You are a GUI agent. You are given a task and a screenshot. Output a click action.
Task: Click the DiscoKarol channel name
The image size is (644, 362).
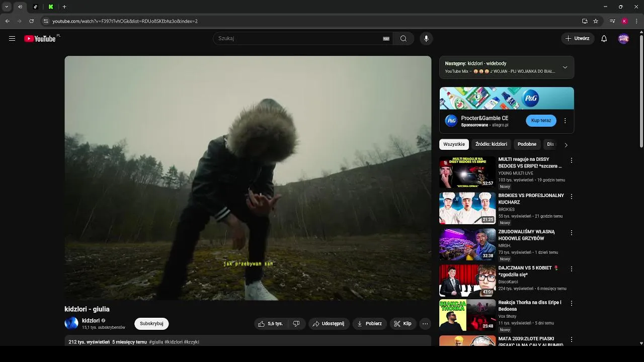(x=509, y=282)
